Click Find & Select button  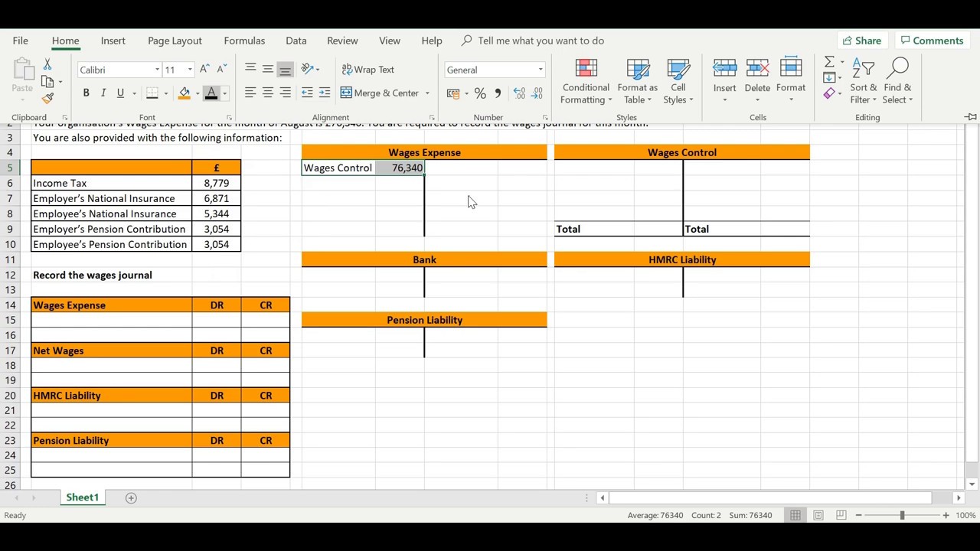point(897,82)
